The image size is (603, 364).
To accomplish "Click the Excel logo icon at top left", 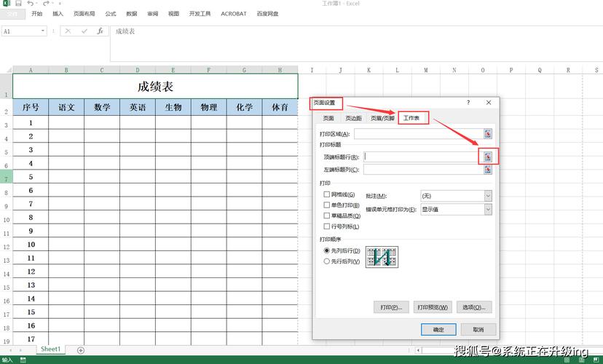I will coord(6,3).
